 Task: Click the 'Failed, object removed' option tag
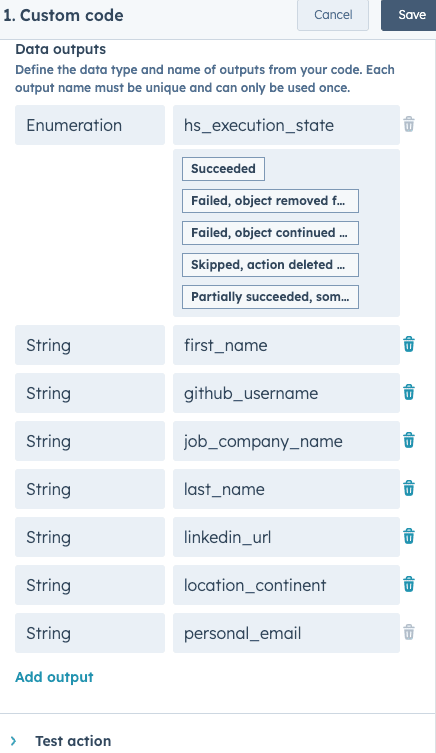coord(270,201)
